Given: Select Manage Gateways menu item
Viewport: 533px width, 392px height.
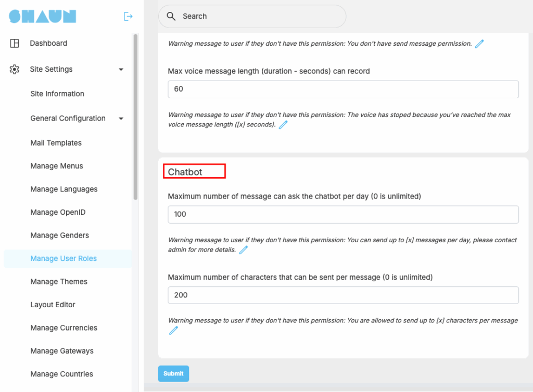Looking at the screenshot, I should pyautogui.click(x=62, y=351).
